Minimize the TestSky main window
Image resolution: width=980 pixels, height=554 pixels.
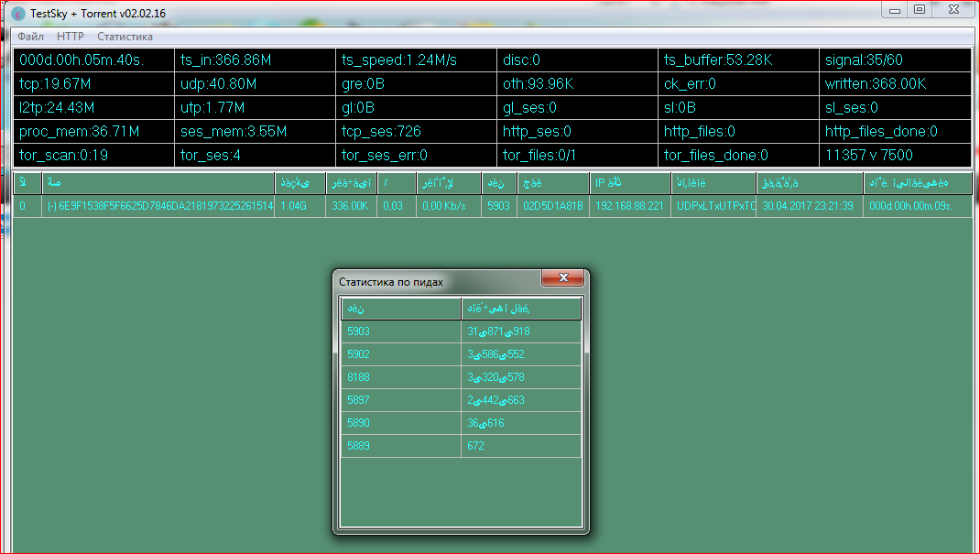click(x=895, y=9)
